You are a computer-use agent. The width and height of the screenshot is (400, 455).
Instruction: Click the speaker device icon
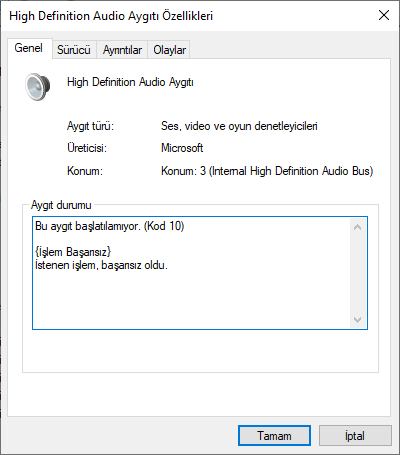pyautogui.click(x=38, y=87)
